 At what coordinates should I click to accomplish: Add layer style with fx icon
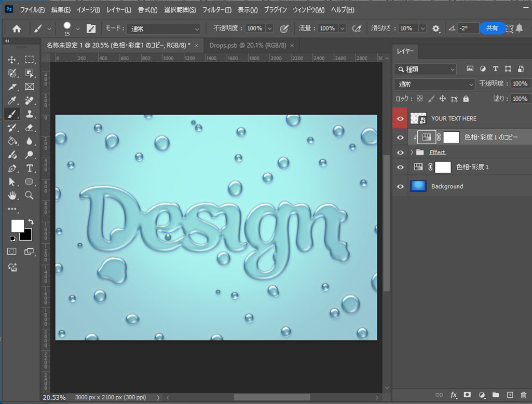click(454, 395)
